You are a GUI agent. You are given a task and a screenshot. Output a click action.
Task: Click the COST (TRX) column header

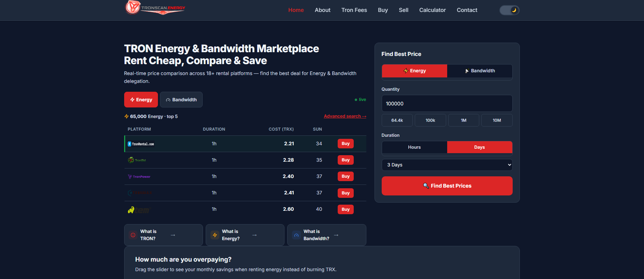point(281,129)
